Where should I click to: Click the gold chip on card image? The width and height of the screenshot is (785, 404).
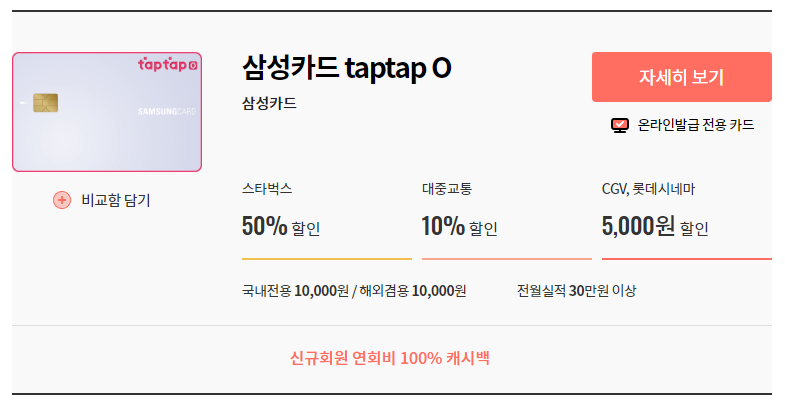pyautogui.click(x=46, y=103)
